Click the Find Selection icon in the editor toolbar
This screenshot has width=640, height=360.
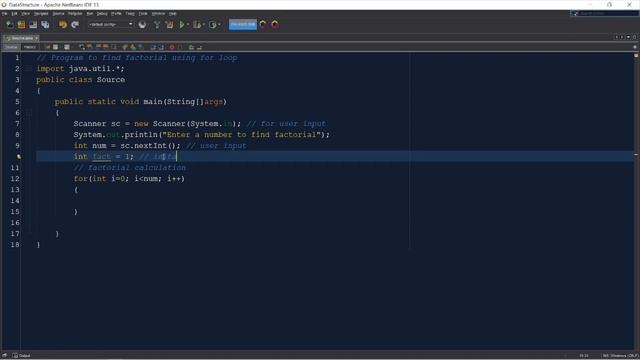pyautogui.click(x=81, y=47)
